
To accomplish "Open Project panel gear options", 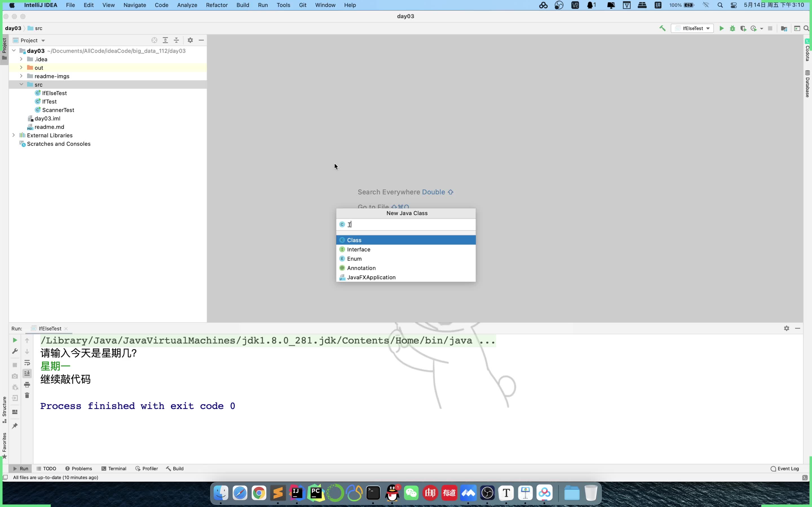I will 190,40.
